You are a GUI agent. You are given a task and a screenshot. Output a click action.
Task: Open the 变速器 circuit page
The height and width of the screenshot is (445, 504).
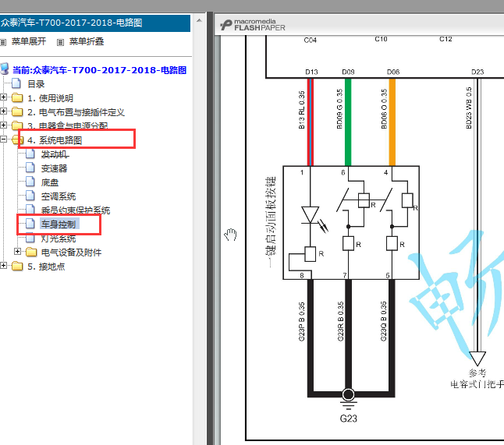tap(54, 168)
